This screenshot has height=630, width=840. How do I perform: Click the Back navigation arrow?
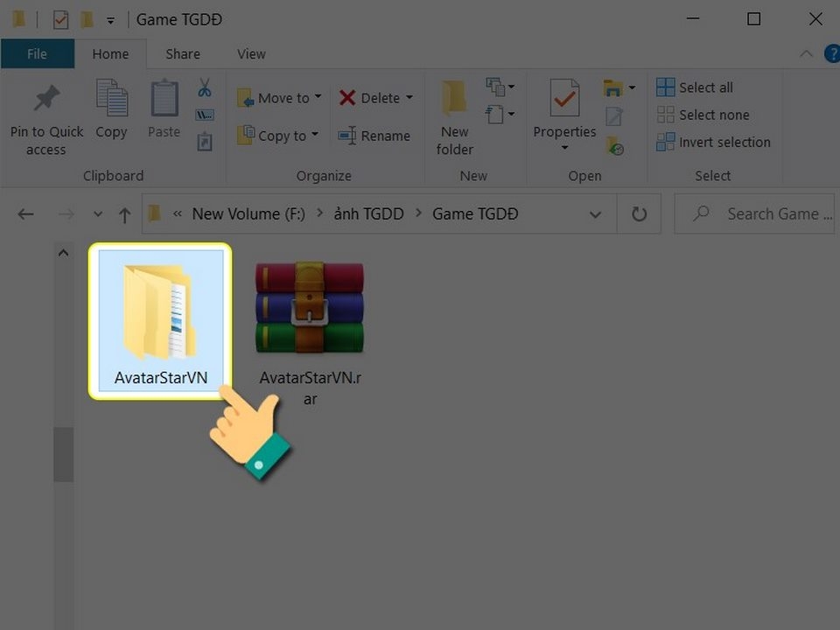point(25,214)
